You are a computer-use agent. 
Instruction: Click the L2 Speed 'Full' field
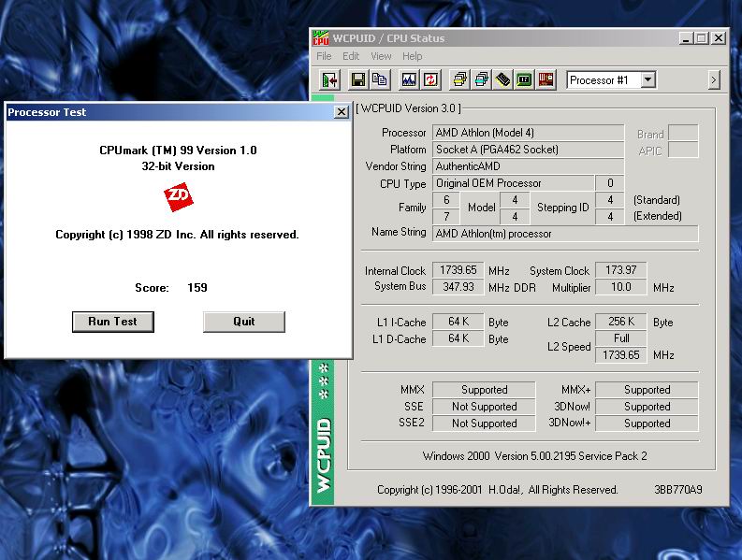point(621,338)
